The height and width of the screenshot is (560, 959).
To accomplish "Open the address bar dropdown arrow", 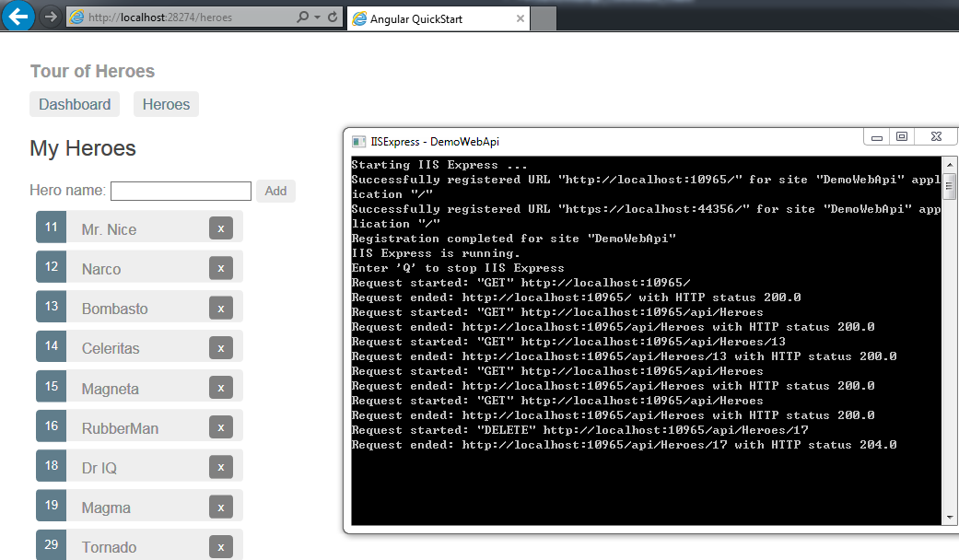I will [317, 17].
